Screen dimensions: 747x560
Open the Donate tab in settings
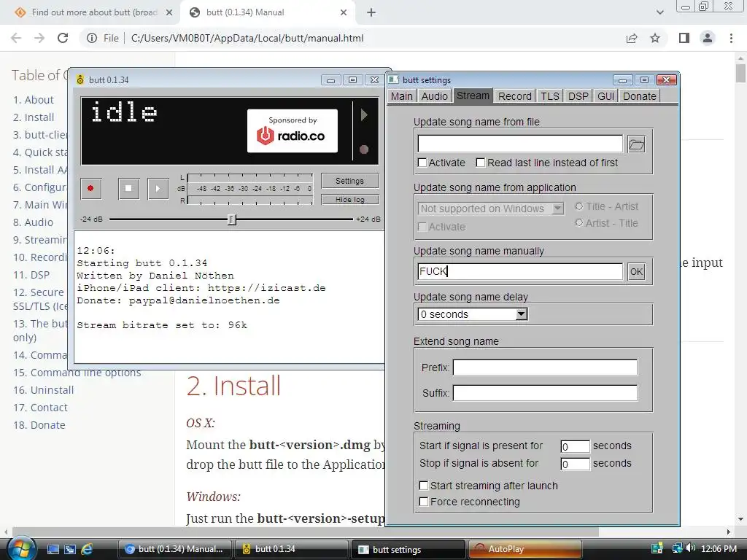(x=639, y=96)
